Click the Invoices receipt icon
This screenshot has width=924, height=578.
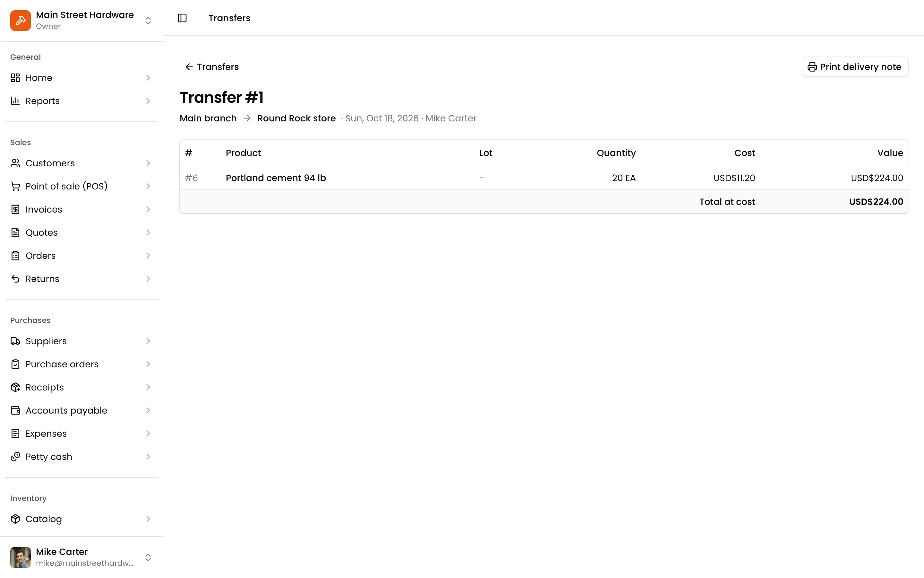(15, 209)
